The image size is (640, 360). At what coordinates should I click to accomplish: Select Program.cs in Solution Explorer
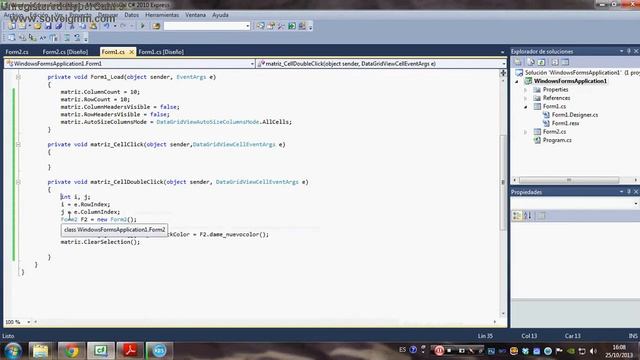tap(557, 140)
